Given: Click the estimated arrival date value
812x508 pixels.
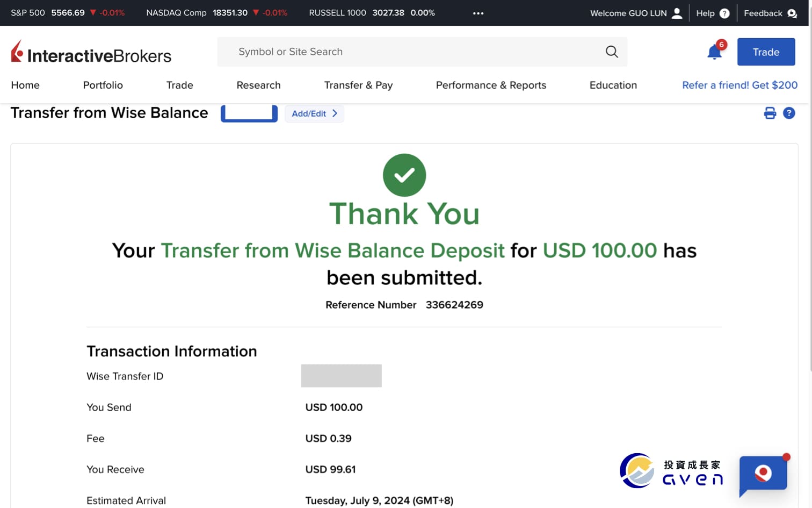Looking at the screenshot, I should tap(379, 500).
